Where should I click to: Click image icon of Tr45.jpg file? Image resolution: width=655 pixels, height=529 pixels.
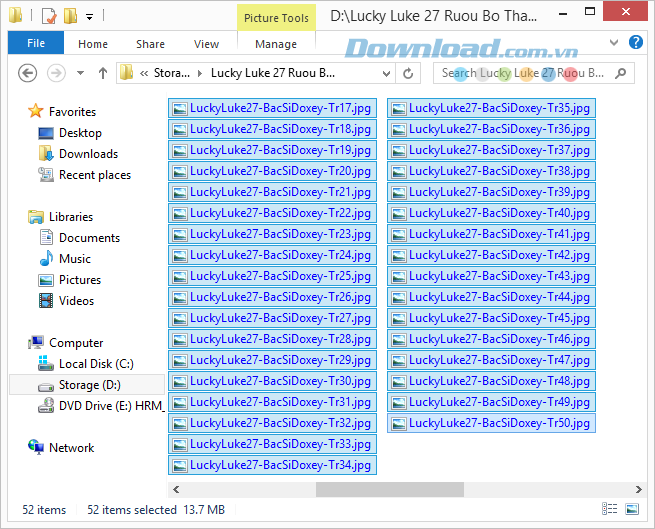tap(399, 319)
